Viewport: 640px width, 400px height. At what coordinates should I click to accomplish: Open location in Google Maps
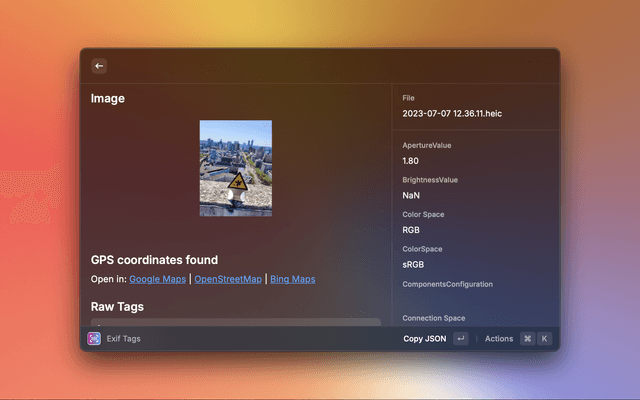tap(158, 279)
